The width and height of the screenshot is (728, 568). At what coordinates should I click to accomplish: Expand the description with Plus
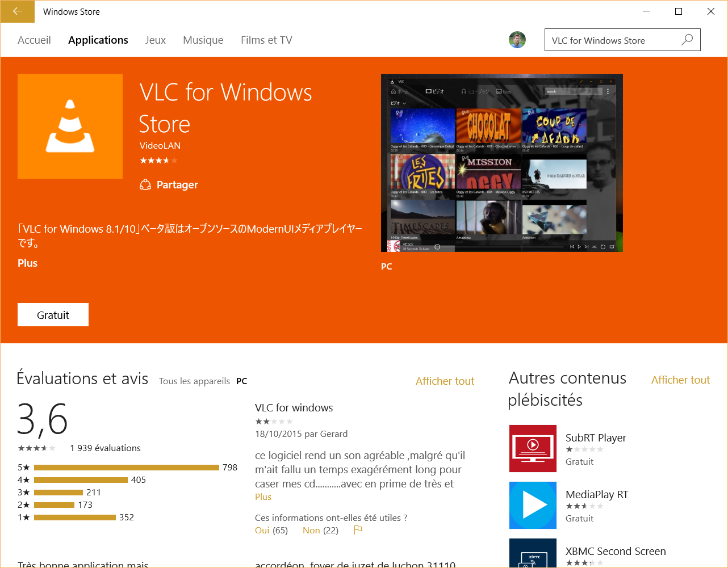tap(27, 263)
